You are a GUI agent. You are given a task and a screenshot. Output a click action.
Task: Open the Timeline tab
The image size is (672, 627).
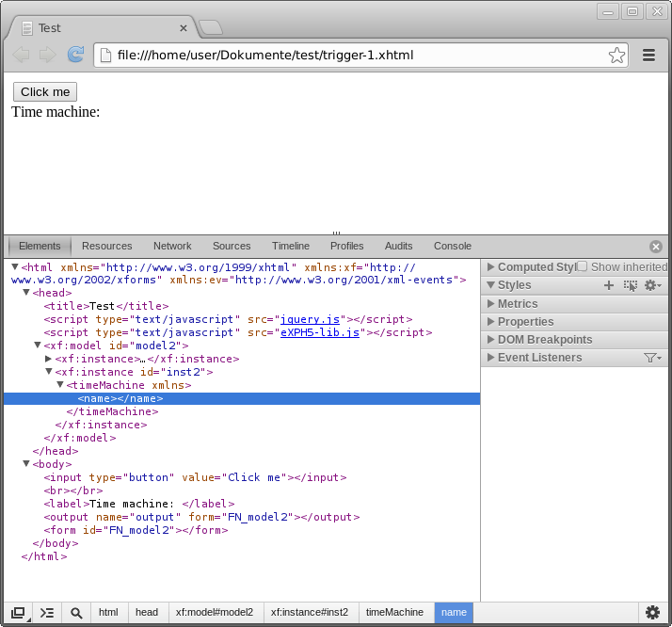pos(291,246)
